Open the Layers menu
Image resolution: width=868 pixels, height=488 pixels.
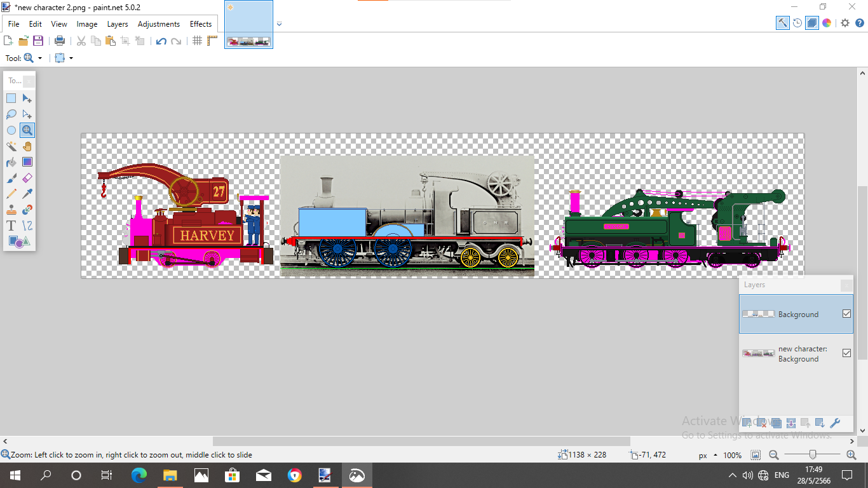pyautogui.click(x=118, y=24)
